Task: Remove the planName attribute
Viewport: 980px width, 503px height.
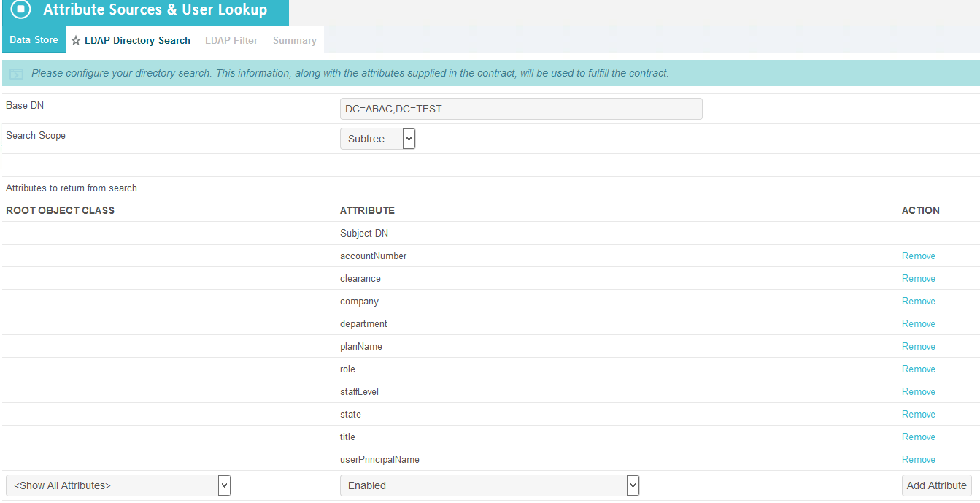Action: click(x=919, y=347)
